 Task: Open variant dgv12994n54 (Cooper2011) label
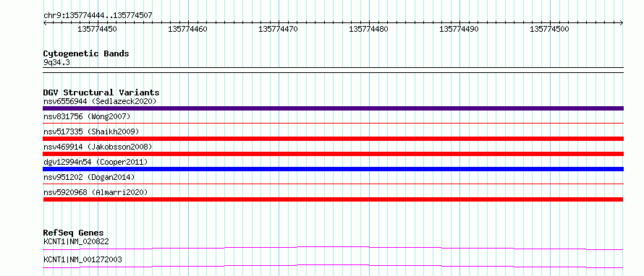point(96,162)
